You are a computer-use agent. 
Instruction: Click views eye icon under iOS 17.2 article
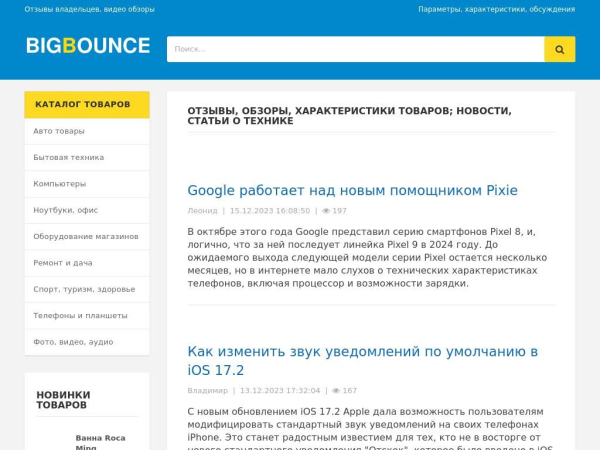point(336,391)
